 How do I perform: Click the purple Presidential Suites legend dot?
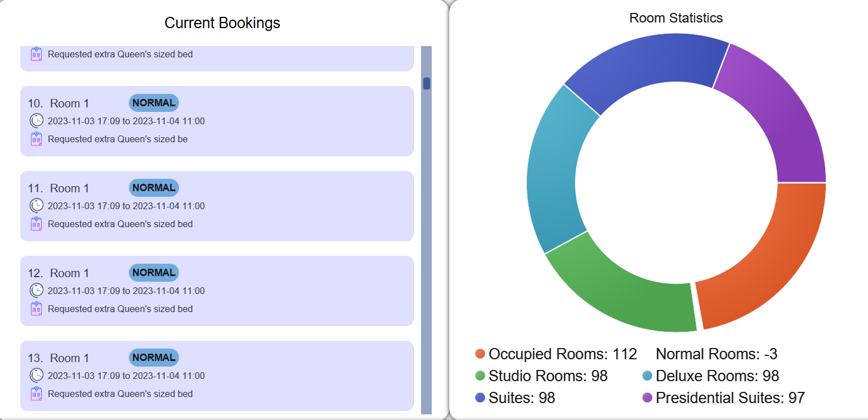coord(647,398)
